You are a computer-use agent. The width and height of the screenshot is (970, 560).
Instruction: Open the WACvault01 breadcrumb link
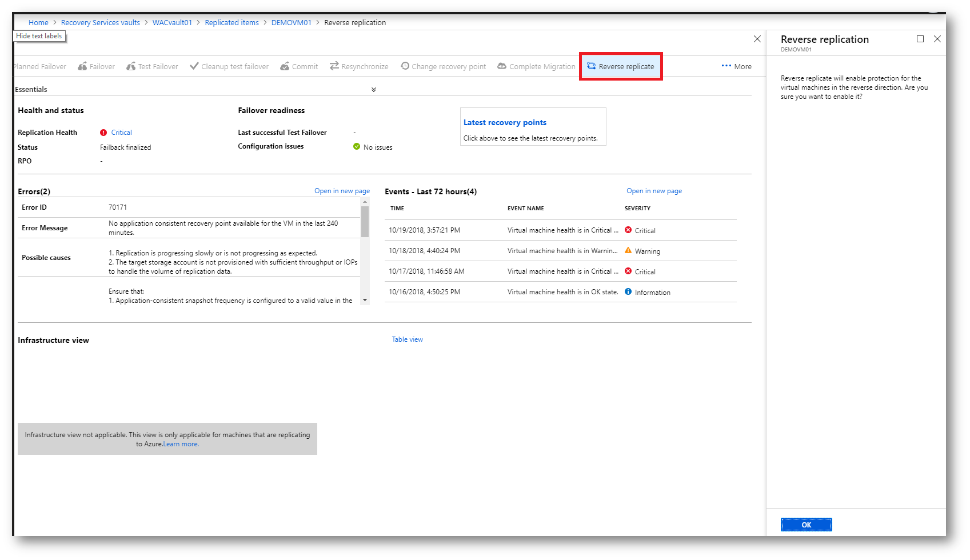coord(172,23)
